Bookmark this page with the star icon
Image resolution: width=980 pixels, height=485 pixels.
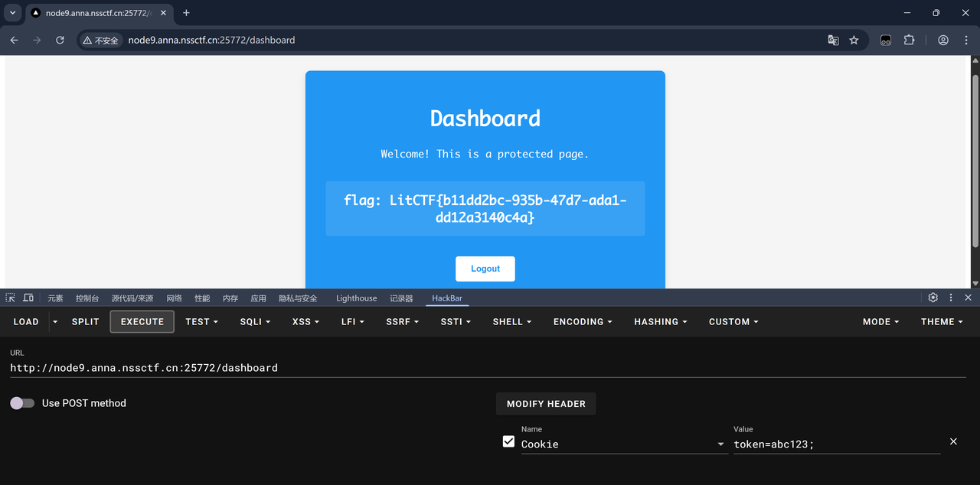click(x=854, y=40)
